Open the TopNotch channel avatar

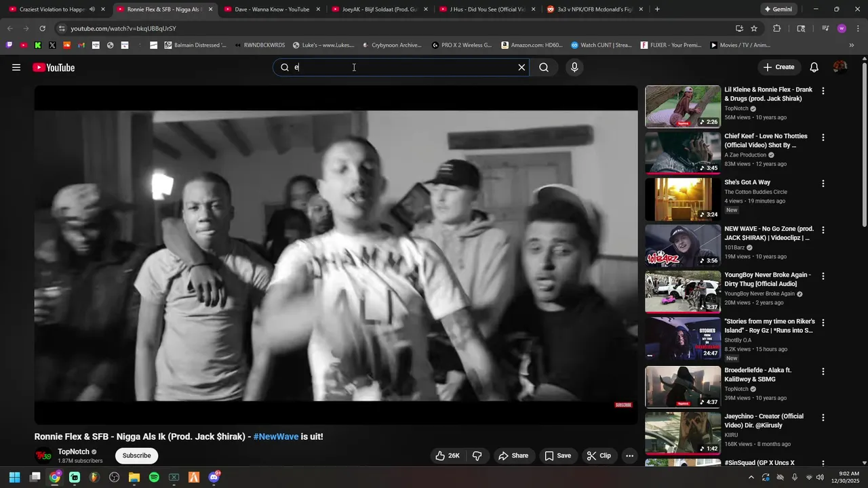[43, 455]
